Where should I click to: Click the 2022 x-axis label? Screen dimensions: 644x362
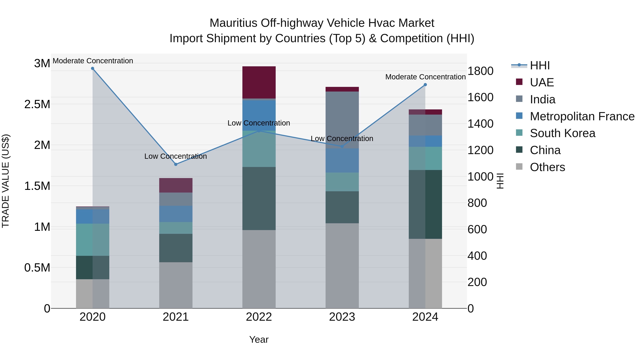pyautogui.click(x=259, y=317)
